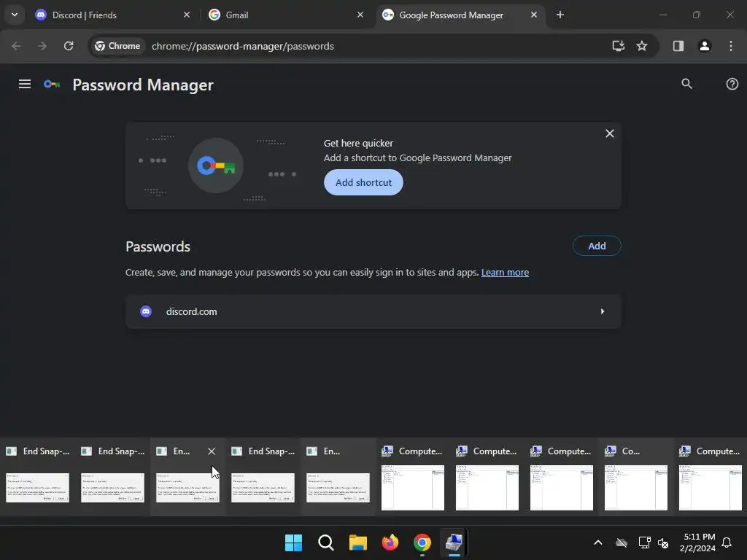The image size is (747, 560).
Task: Switch to the Gmail tab
Action: point(286,15)
